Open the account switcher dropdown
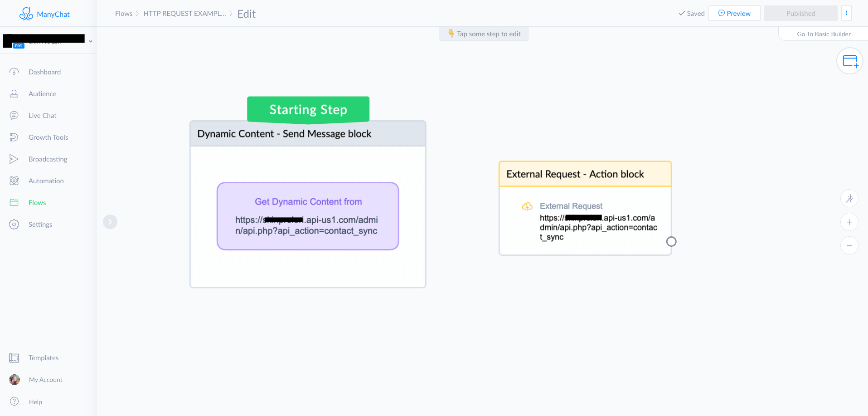 click(x=90, y=41)
